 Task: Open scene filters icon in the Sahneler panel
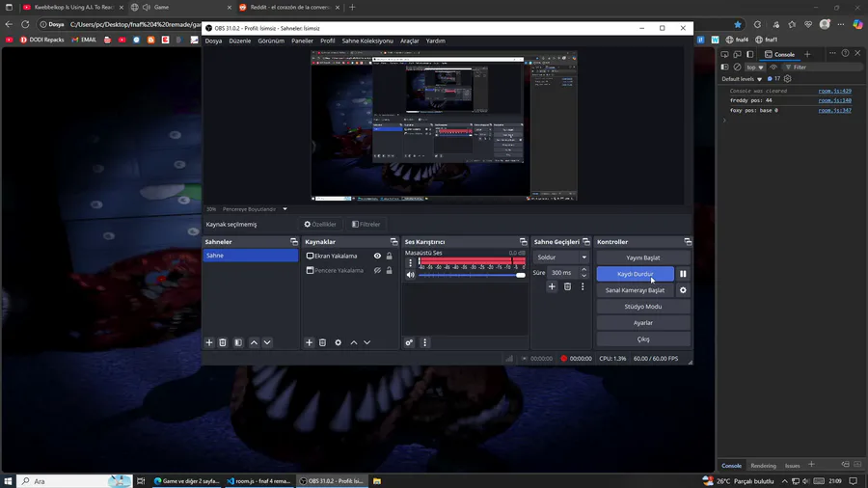pyautogui.click(x=238, y=342)
